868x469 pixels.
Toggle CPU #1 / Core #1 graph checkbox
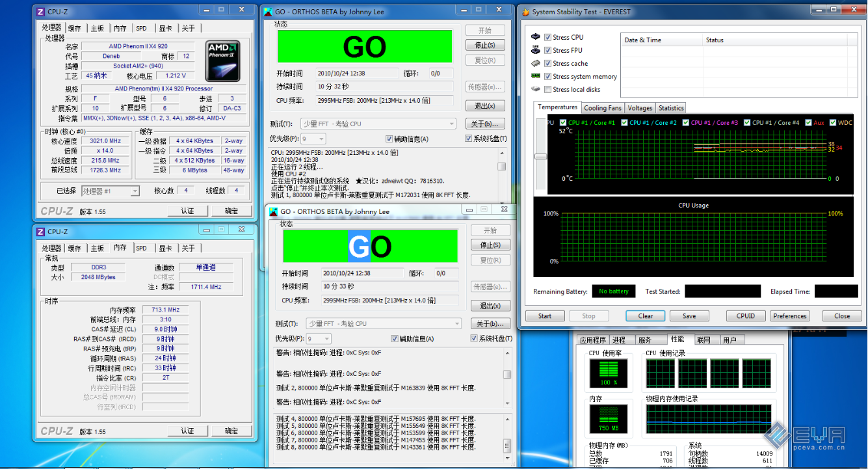pos(563,122)
